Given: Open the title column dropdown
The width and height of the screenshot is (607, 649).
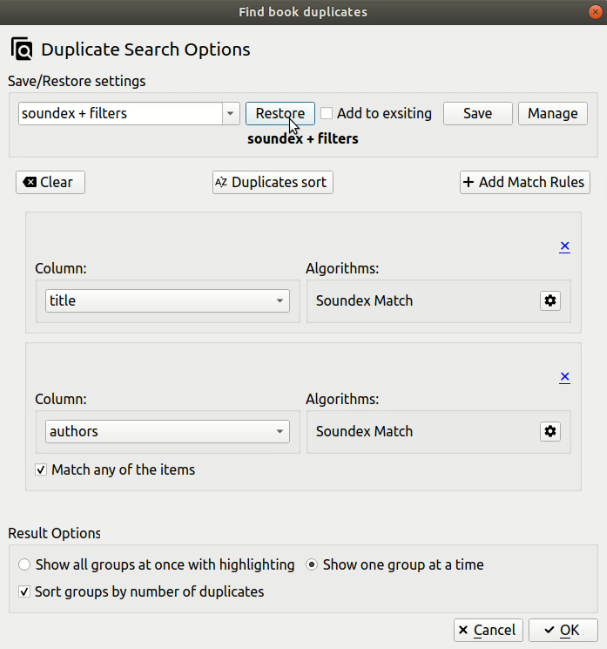Looking at the screenshot, I should tap(281, 301).
